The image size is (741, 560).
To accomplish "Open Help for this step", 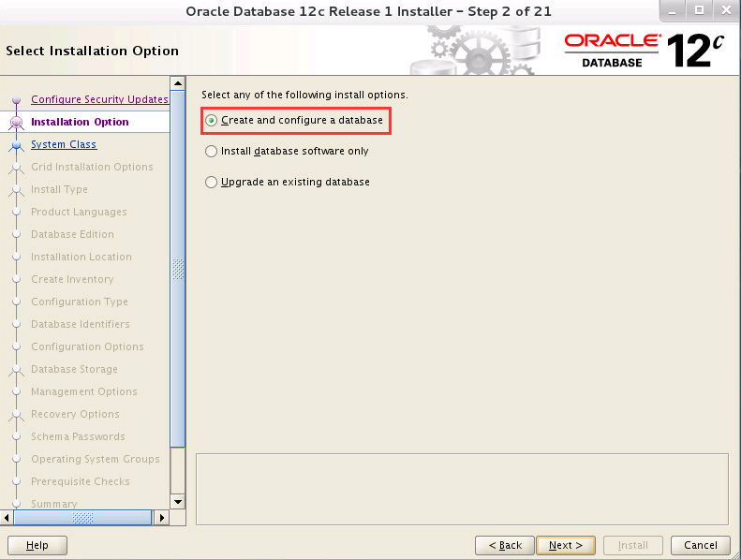I will (37, 545).
